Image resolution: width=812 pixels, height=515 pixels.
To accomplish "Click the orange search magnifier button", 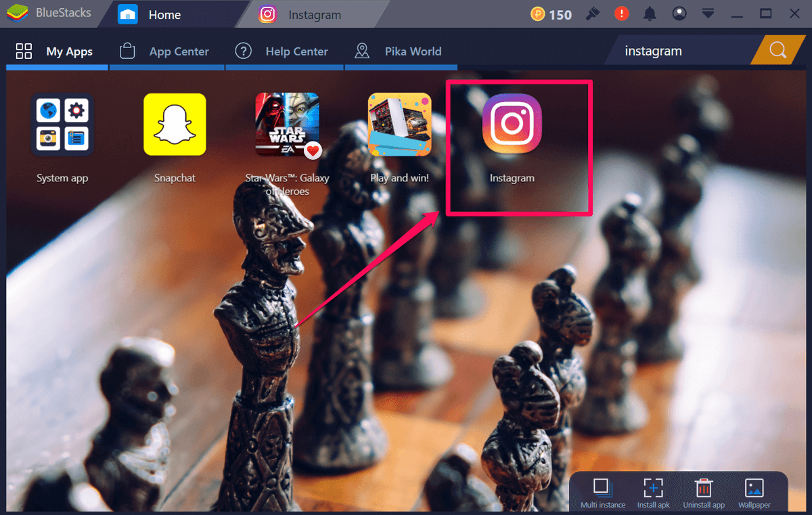I will click(777, 50).
